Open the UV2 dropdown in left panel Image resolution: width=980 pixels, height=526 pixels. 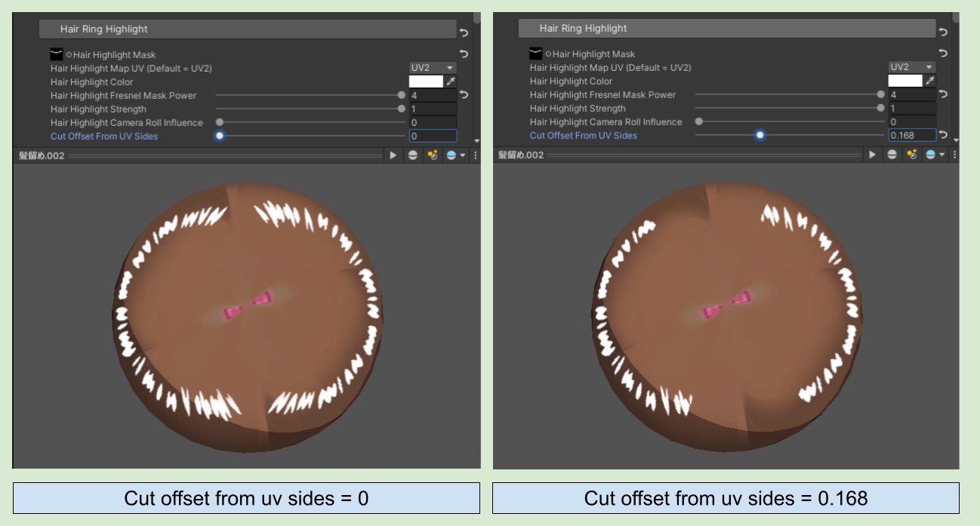[x=433, y=68]
